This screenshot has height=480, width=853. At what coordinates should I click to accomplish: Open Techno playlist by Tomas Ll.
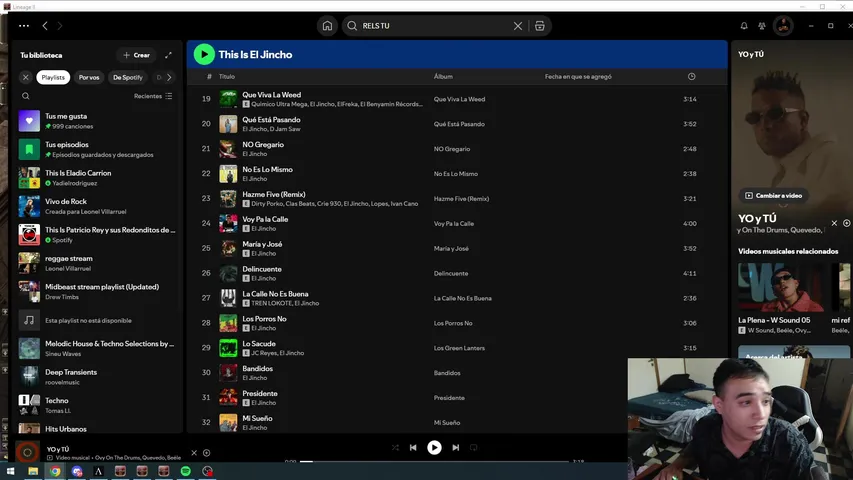pos(96,405)
